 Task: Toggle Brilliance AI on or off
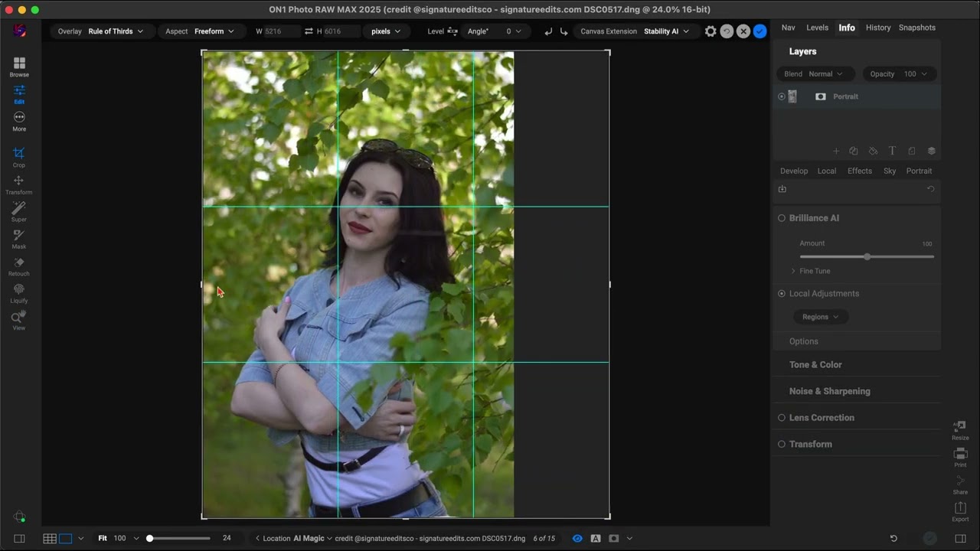coord(782,218)
